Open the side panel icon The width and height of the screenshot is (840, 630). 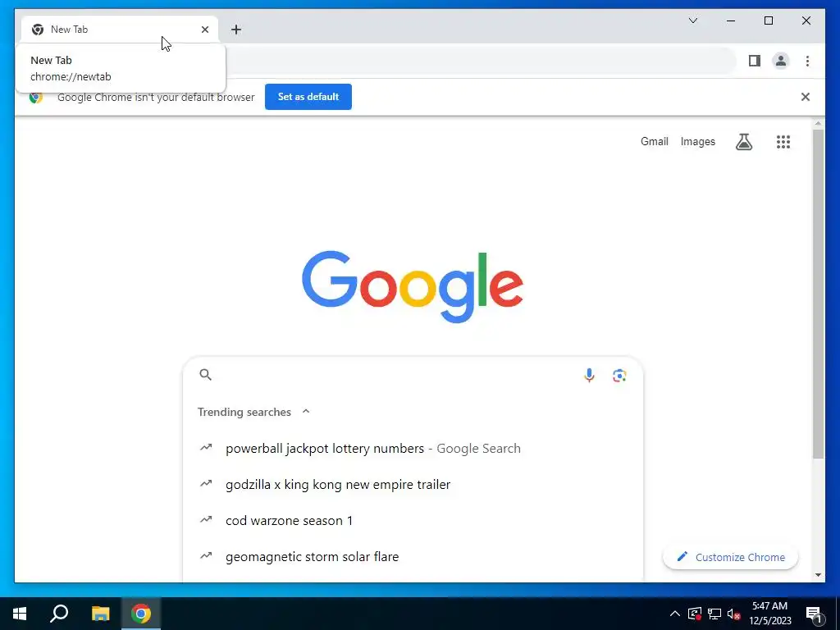(755, 61)
